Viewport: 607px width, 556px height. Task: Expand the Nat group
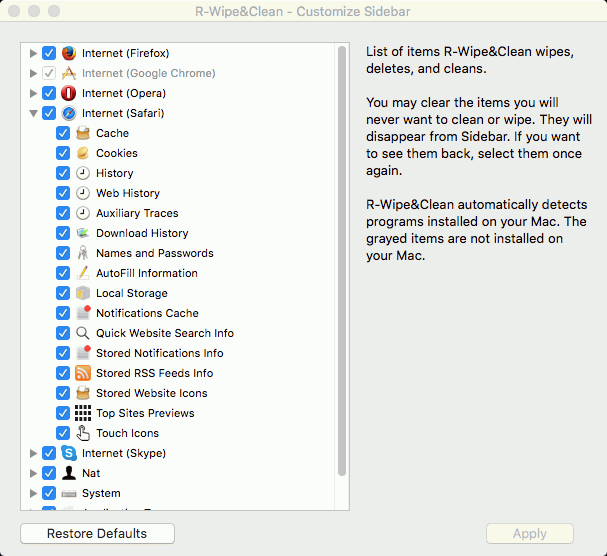click(x=33, y=473)
